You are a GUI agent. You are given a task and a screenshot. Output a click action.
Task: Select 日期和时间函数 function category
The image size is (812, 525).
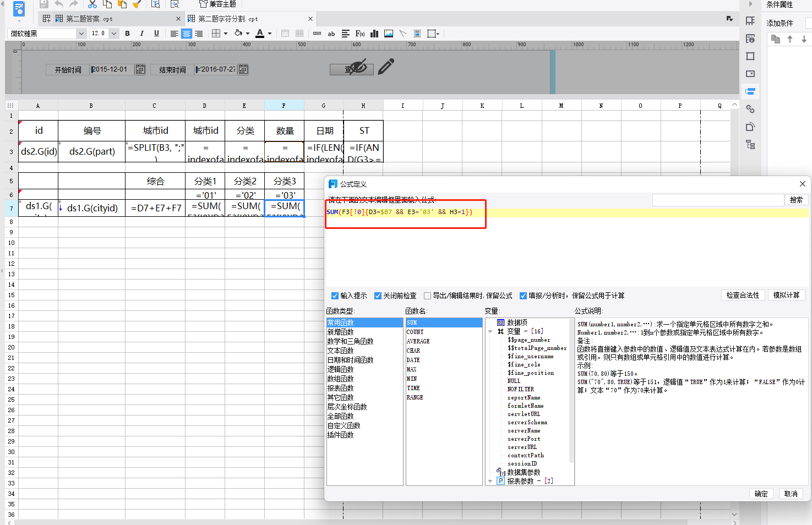[351, 360]
